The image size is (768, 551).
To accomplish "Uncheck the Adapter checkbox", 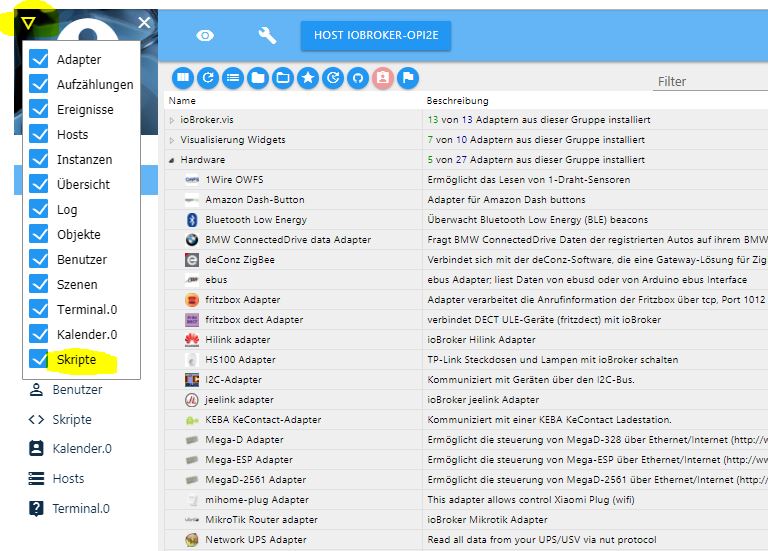I will click(39, 59).
